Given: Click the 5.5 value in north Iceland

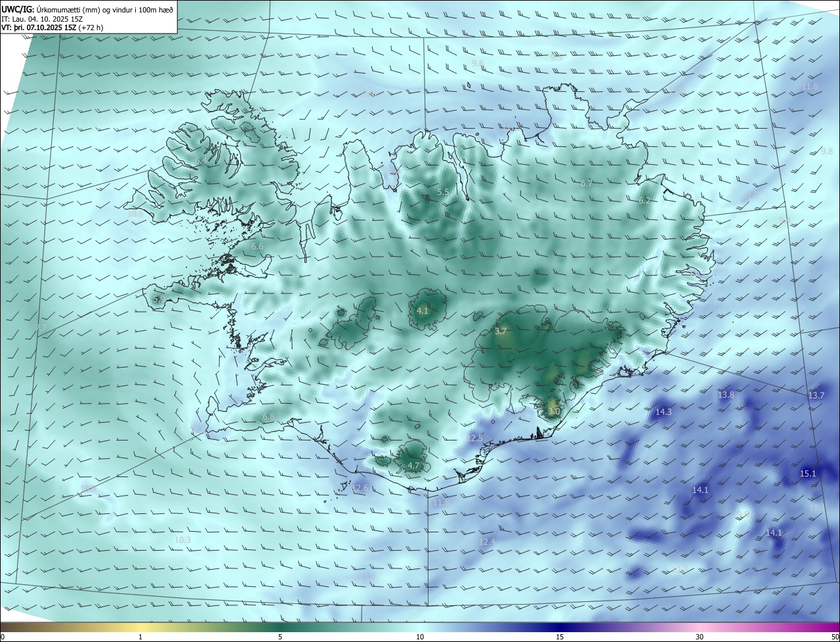Looking at the screenshot, I should 443,192.
